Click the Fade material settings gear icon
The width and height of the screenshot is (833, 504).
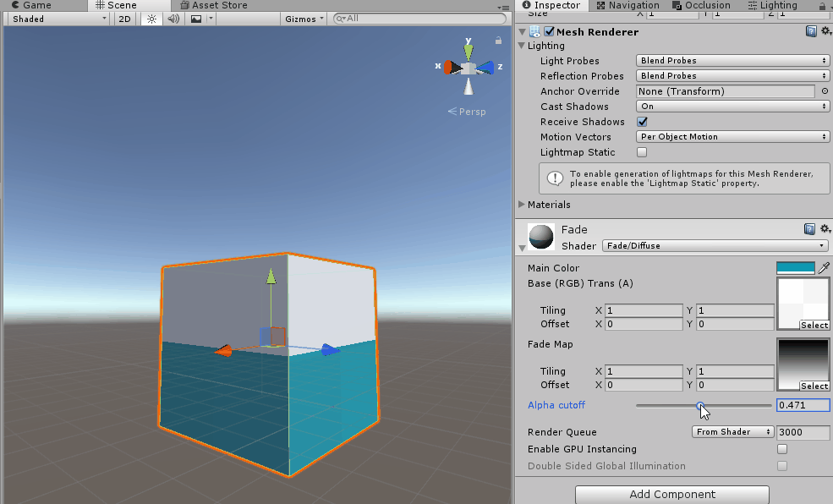825,228
